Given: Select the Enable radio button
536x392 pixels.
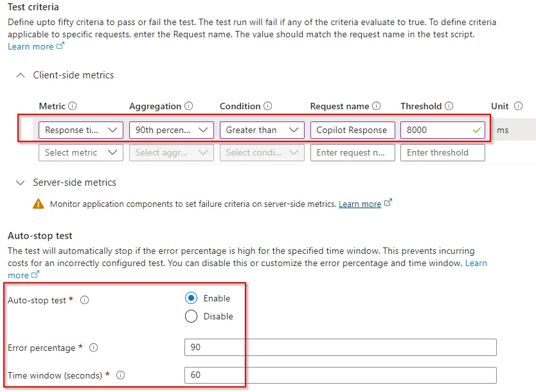Looking at the screenshot, I should click(x=191, y=298).
